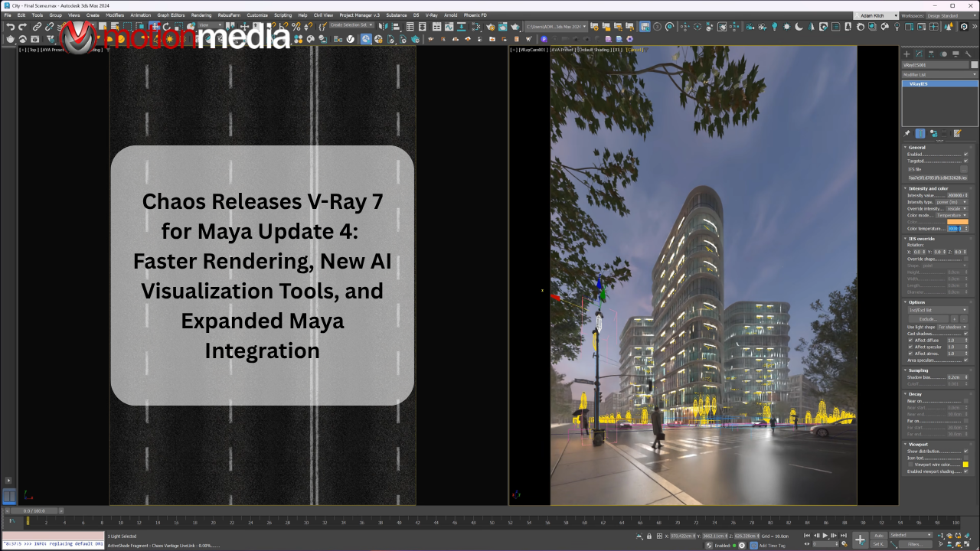The image size is (980, 551).
Task: Click the Undo arrow icon
Action: coord(11,27)
